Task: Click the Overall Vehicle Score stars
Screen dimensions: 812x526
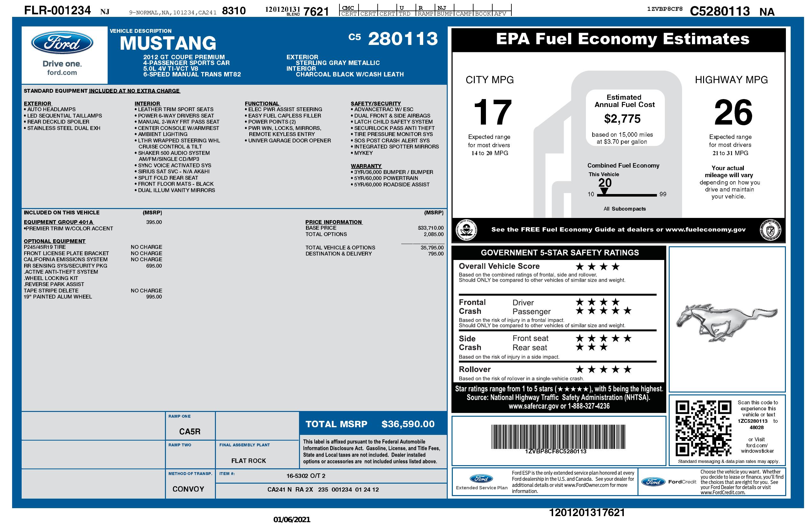Action: point(597,267)
